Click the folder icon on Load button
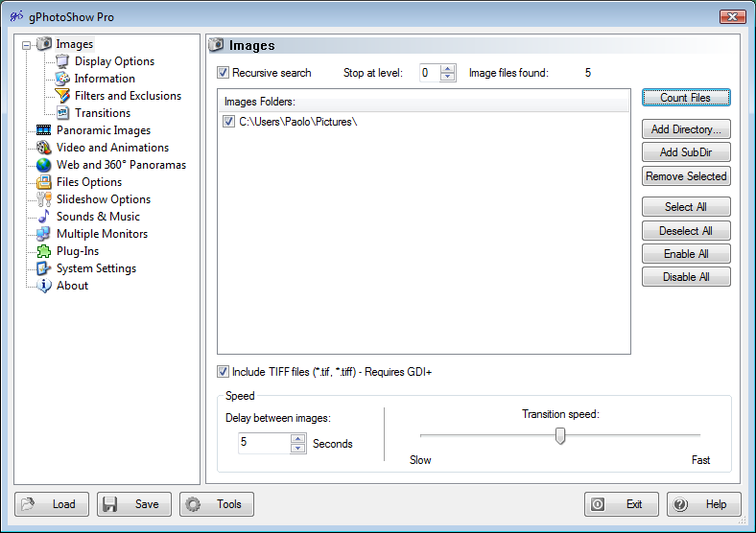Screen dimensions: 756x533 (x=28, y=504)
